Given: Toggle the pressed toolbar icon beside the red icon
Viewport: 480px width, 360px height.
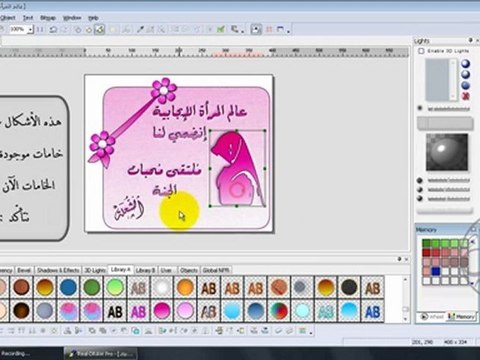Looking at the screenshot, I should click(256, 30).
